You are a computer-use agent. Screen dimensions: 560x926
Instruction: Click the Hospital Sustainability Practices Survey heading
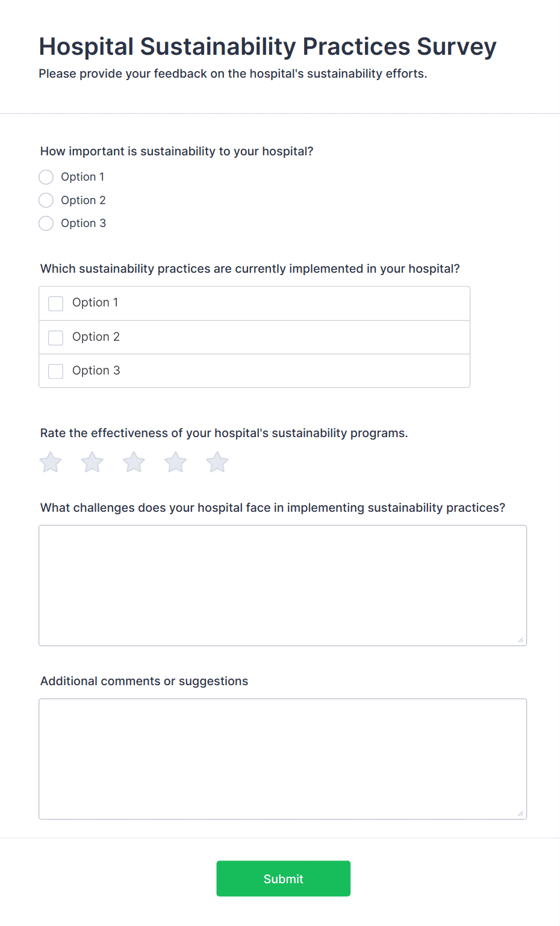(267, 47)
